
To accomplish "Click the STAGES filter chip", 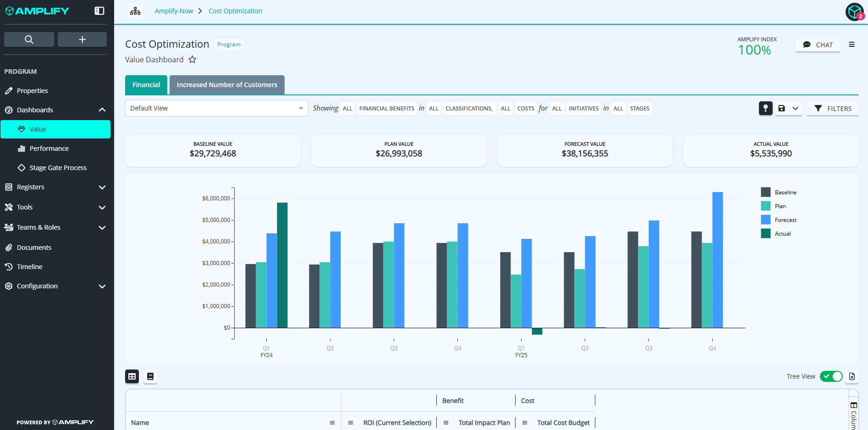I will click(639, 108).
